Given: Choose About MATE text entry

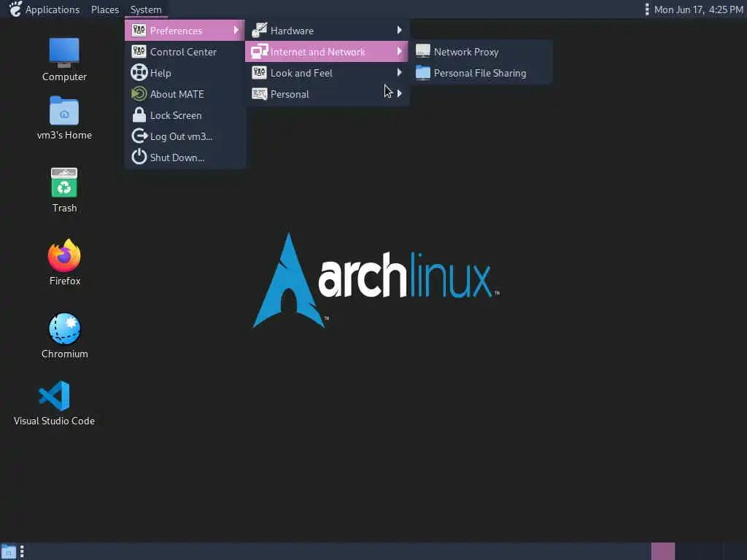Looking at the screenshot, I should (x=177, y=94).
